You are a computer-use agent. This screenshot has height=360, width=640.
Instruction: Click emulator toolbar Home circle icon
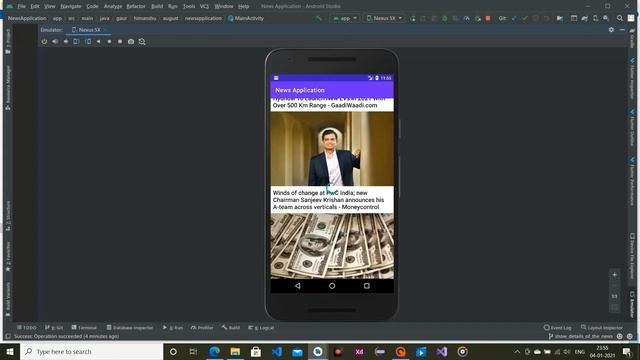(109, 42)
